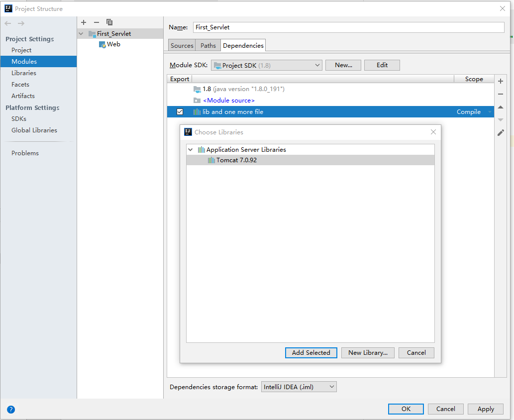Click the back navigation arrow
Image resolution: width=514 pixels, height=420 pixels.
(x=8, y=23)
